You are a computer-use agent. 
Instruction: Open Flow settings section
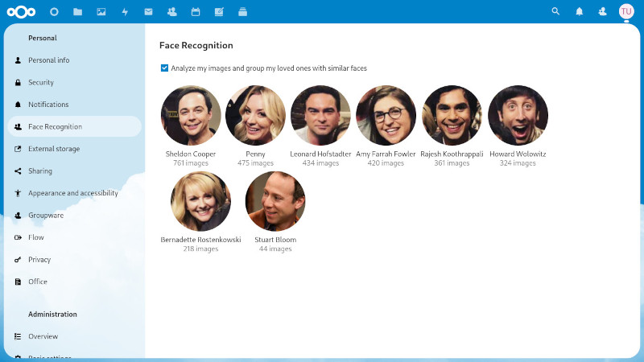coord(74,237)
